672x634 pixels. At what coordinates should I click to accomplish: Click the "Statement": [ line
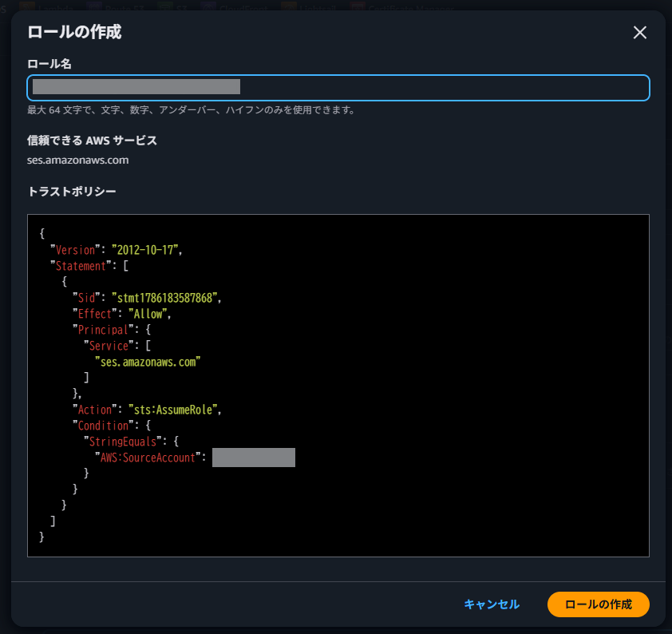click(89, 266)
